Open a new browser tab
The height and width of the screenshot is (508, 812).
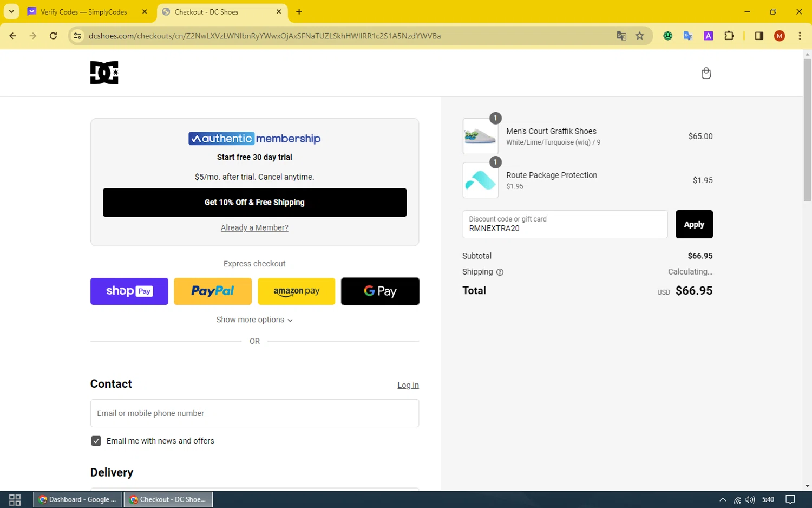point(299,11)
